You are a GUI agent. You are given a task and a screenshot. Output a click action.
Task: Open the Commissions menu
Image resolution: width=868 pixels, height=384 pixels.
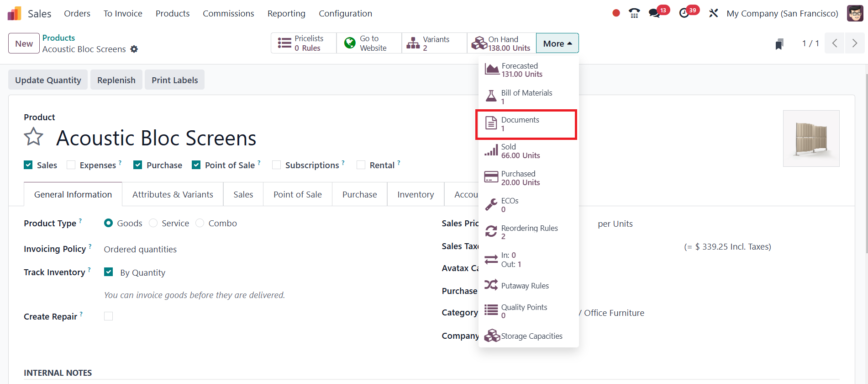[x=228, y=14]
